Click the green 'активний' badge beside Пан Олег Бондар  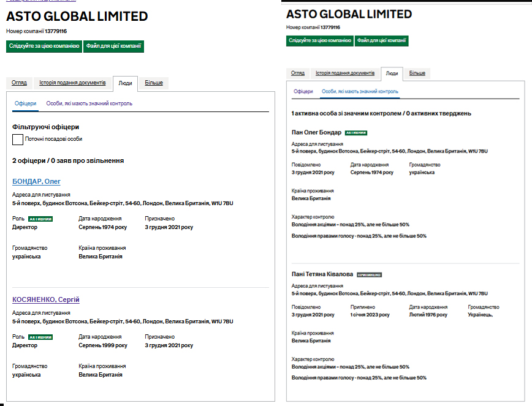(356, 132)
